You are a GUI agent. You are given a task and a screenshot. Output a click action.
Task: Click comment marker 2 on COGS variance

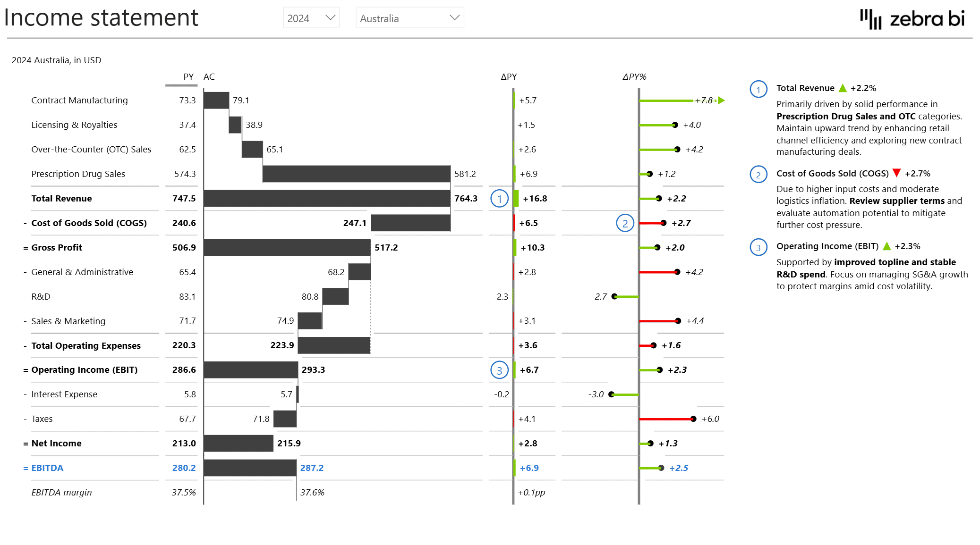click(625, 222)
